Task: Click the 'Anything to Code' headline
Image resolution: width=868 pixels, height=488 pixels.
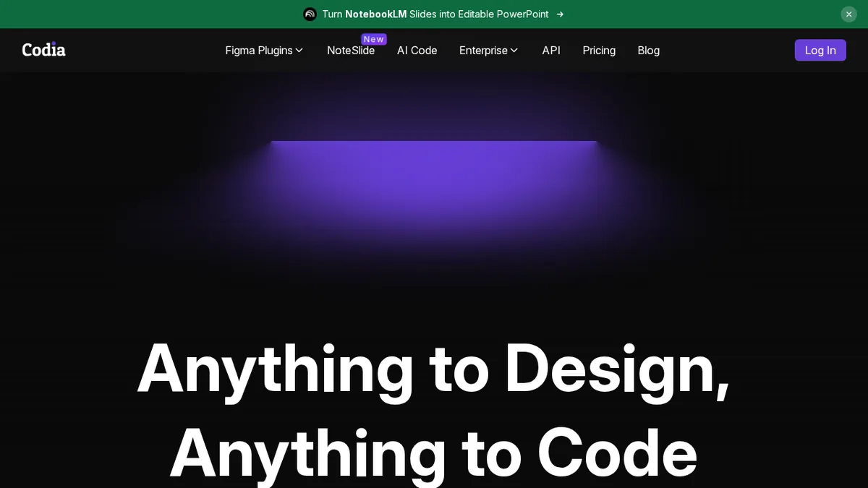Action: tap(434, 452)
